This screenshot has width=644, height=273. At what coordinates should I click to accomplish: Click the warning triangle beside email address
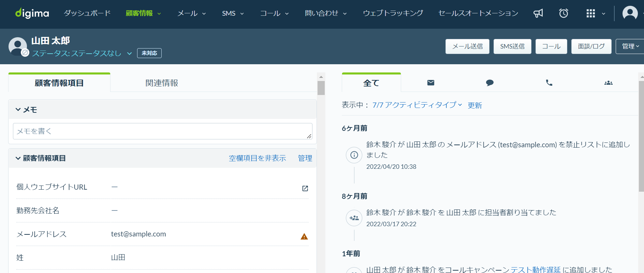[x=304, y=236]
